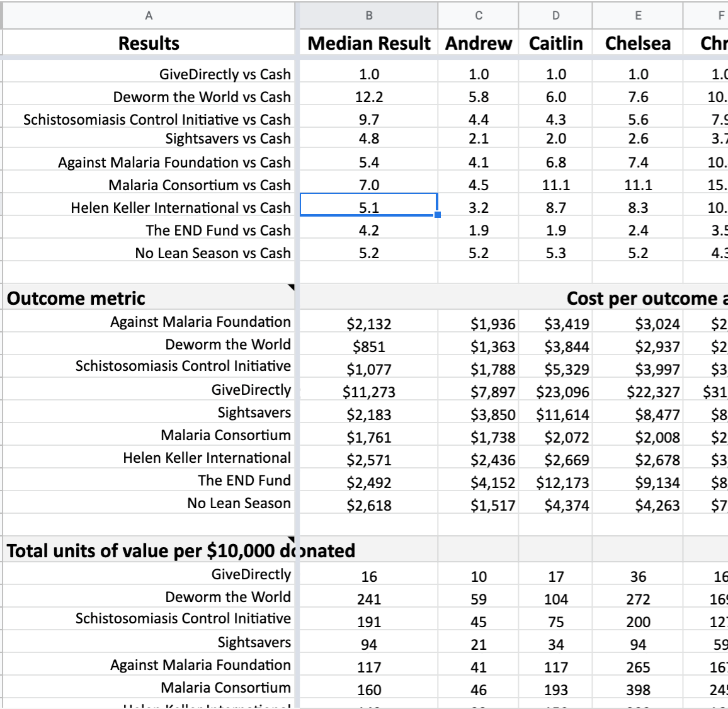Click Caitlin's 8.7 Helen Keller value
This screenshot has width=728, height=709.
555,208
